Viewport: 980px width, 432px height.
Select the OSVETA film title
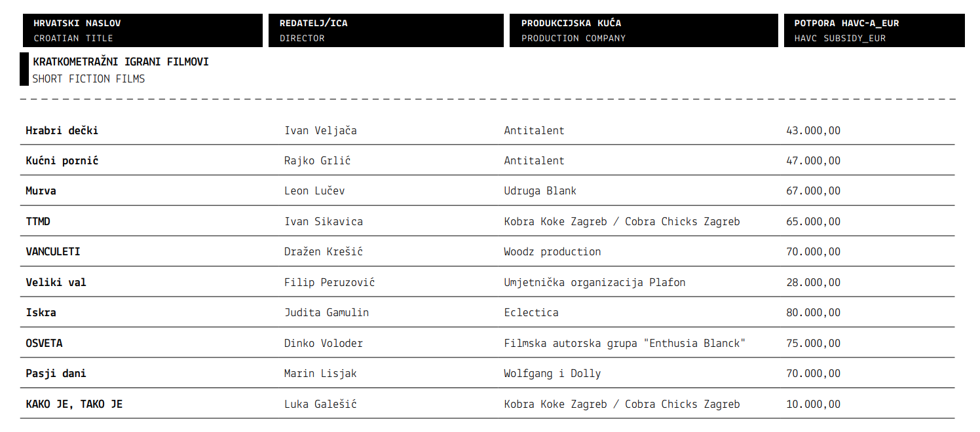coord(44,343)
